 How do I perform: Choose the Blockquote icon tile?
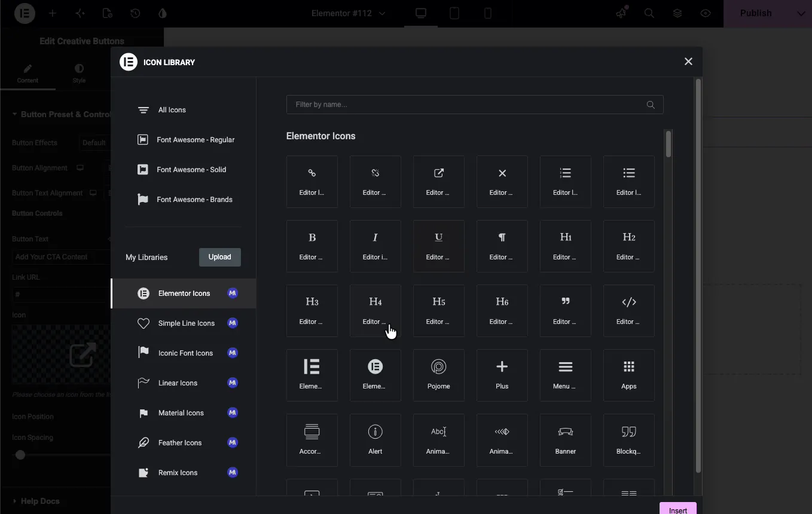coord(629,440)
